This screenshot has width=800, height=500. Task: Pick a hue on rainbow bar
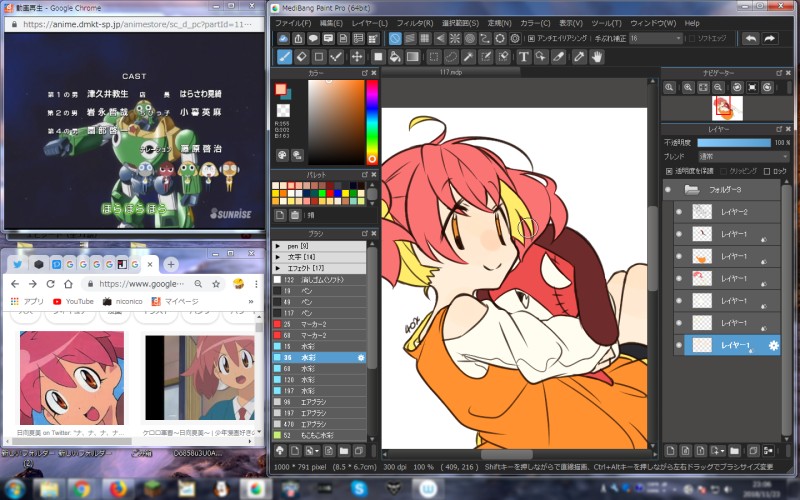pyautogui.click(x=372, y=121)
